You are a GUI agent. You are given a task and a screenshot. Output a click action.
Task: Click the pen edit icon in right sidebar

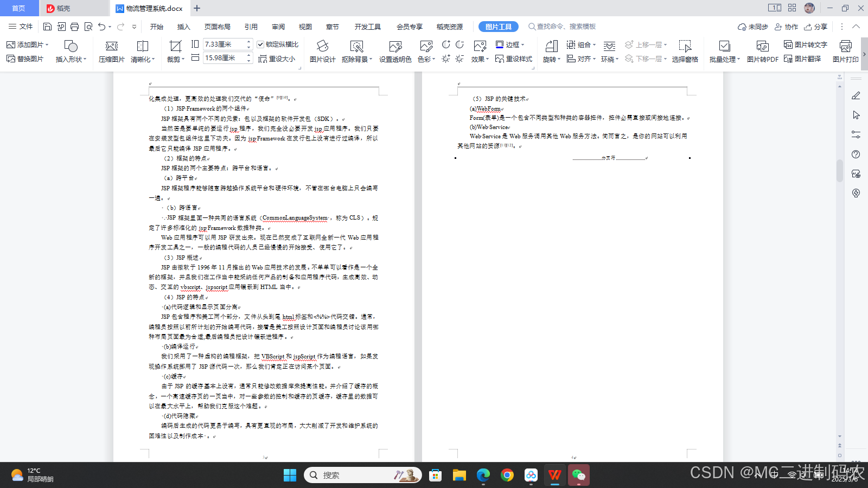tap(856, 95)
